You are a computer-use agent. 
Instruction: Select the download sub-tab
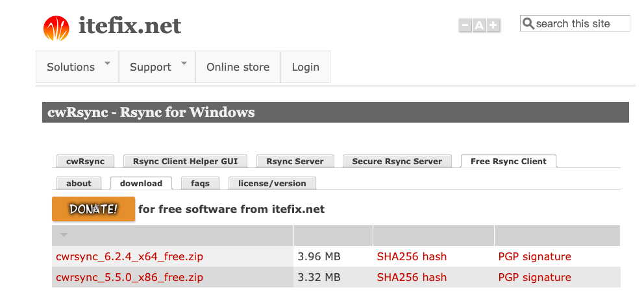pos(141,184)
